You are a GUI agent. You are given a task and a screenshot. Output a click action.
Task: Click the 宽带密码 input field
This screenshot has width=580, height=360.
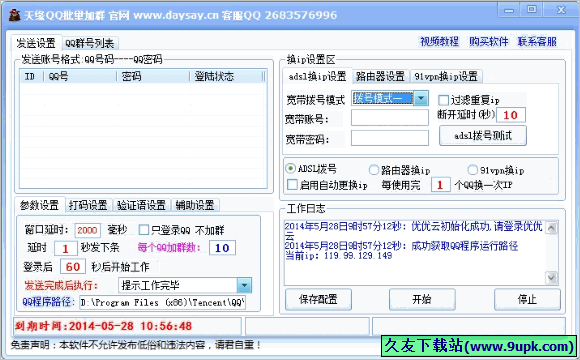pyautogui.click(x=390, y=138)
